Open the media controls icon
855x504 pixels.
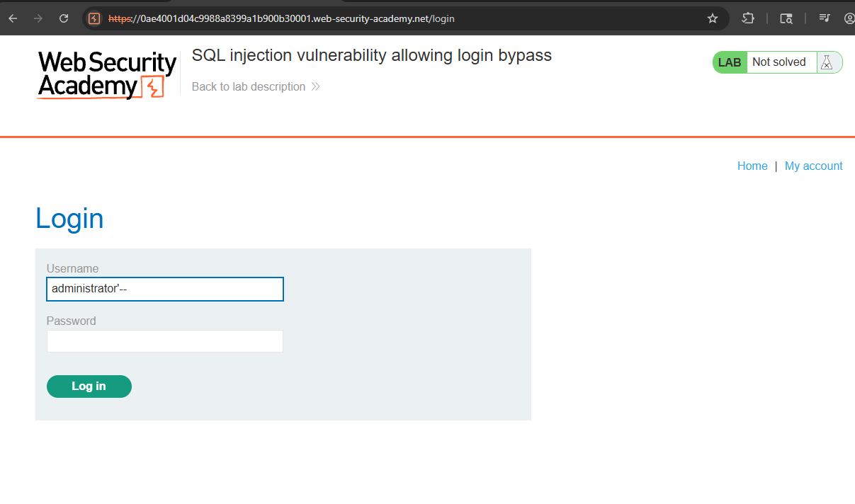point(825,18)
